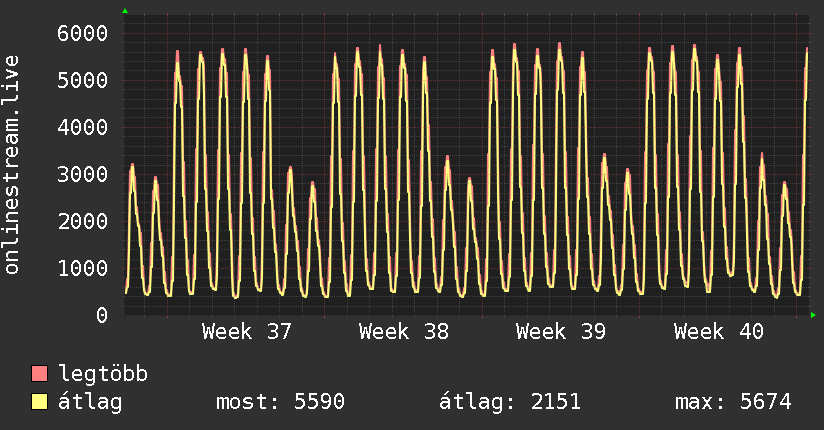The height and width of the screenshot is (430, 824).
Task: Click the 'most: 5590' value
Action: click(x=280, y=402)
